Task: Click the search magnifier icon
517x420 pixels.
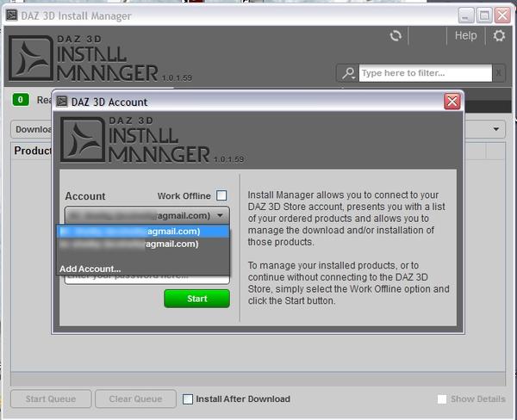Action: click(348, 73)
